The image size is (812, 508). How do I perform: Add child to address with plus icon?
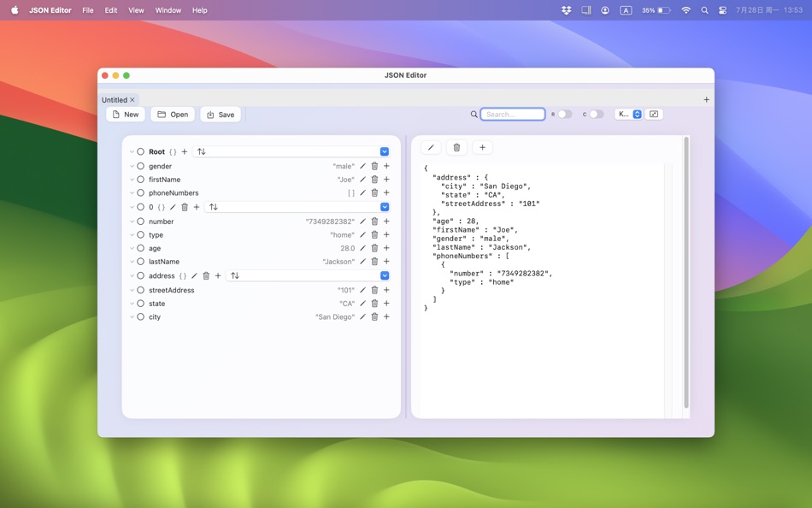click(218, 275)
